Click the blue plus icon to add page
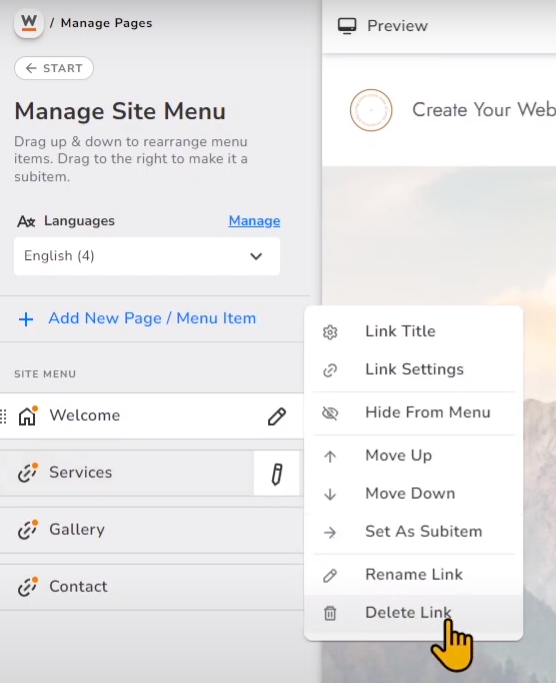The width and height of the screenshot is (556, 683). (26, 319)
